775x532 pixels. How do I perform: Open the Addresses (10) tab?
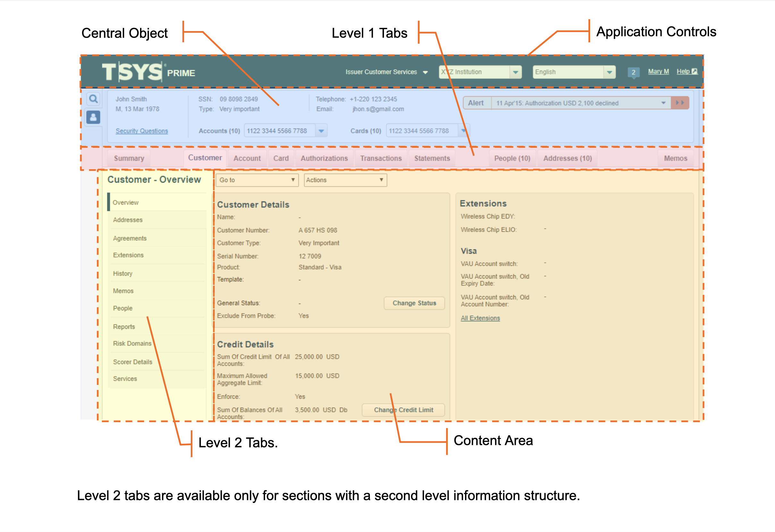[x=568, y=158]
